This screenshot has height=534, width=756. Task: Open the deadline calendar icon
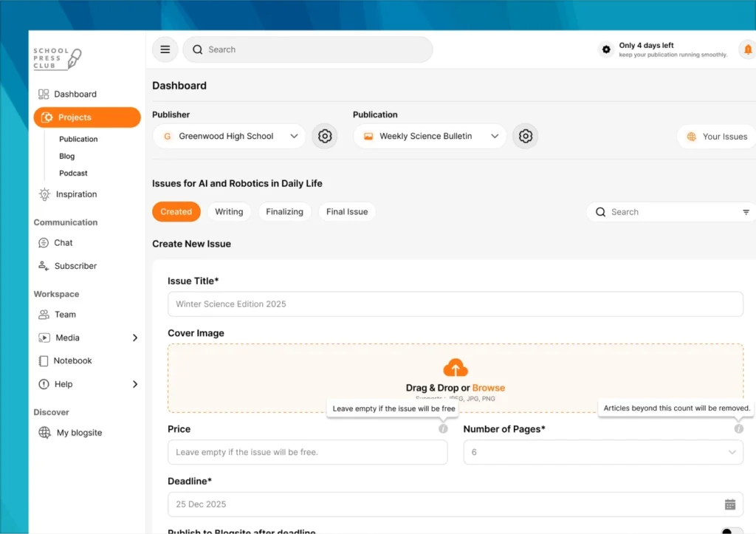[x=729, y=504]
